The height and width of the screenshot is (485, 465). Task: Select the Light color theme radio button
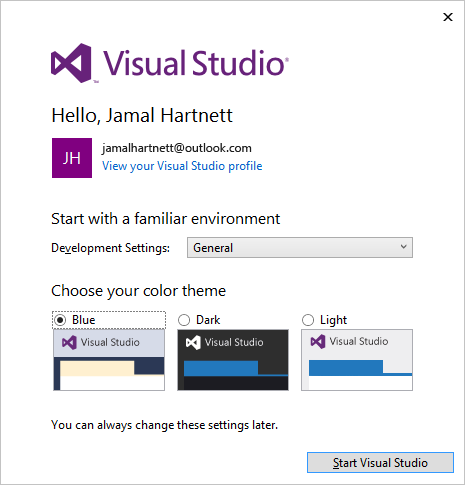(x=308, y=320)
